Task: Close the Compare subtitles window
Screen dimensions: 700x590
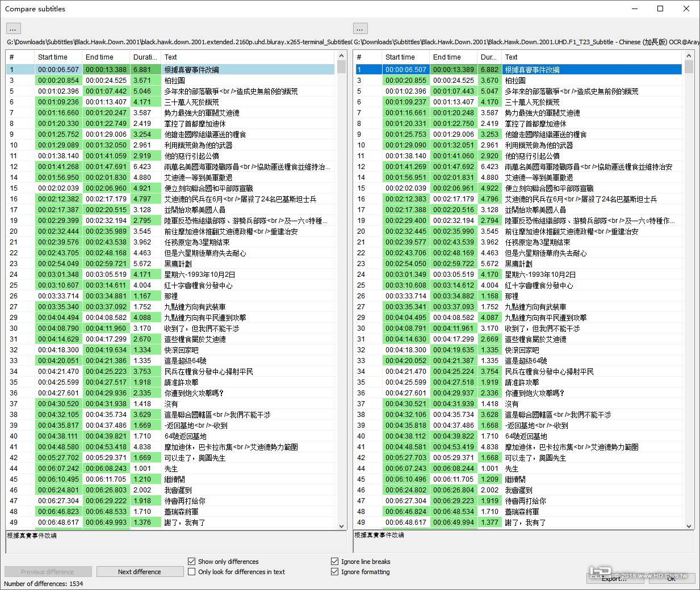Action: point(686,9)
